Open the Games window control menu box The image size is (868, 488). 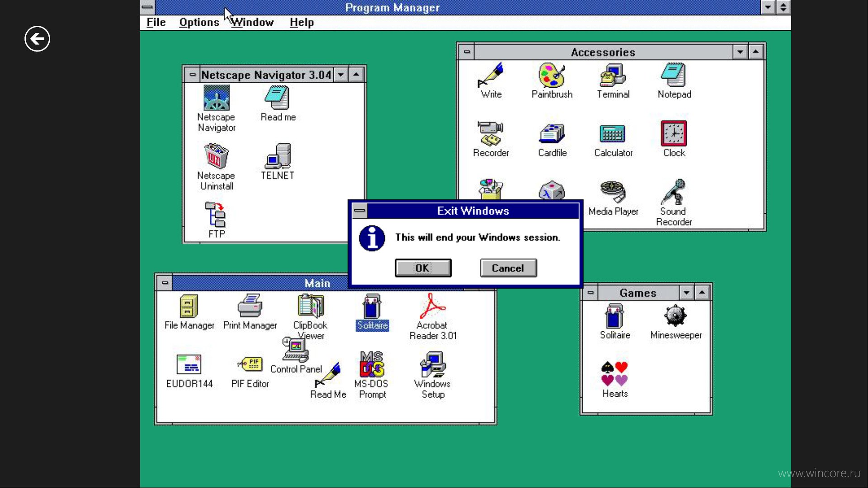[590, 293]
